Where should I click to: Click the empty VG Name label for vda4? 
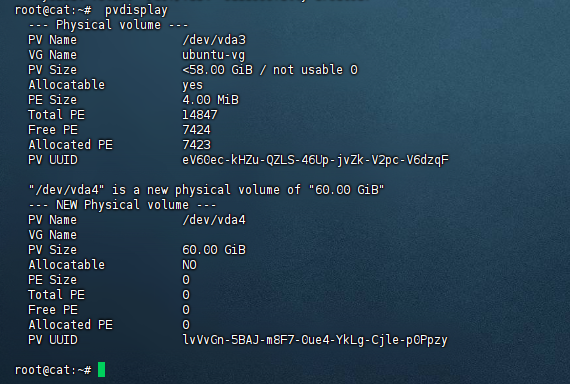pos(53,235)
